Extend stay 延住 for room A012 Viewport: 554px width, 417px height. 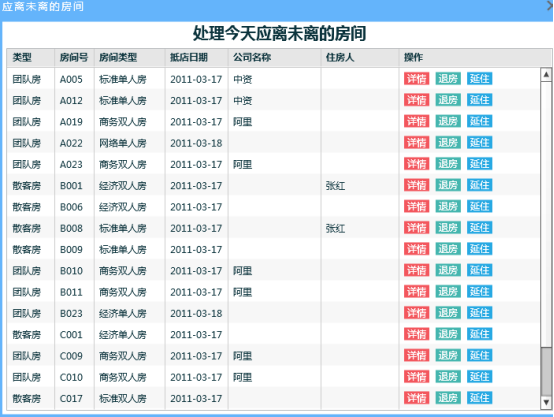click(x=479, y=100)
